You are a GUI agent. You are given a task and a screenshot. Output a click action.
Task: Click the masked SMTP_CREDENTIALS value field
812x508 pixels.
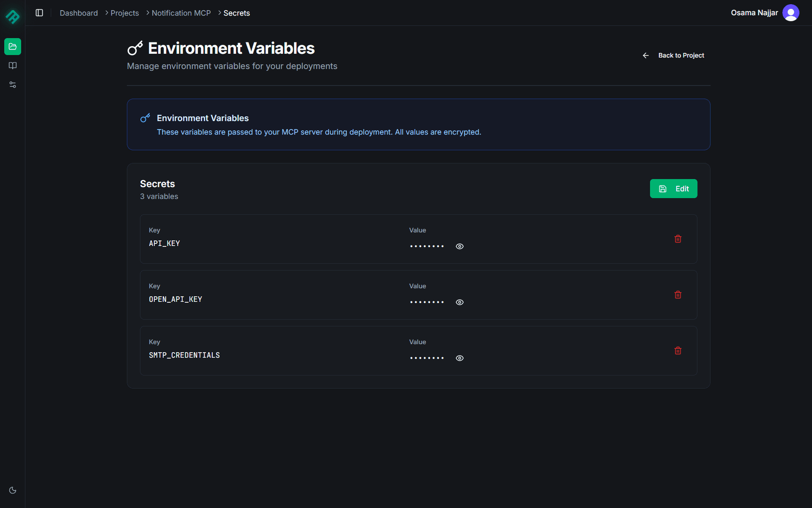tap(427, 358)
